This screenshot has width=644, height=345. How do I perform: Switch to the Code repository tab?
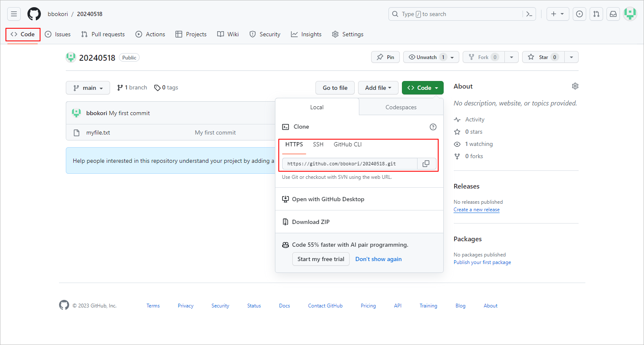click(23, 34)
